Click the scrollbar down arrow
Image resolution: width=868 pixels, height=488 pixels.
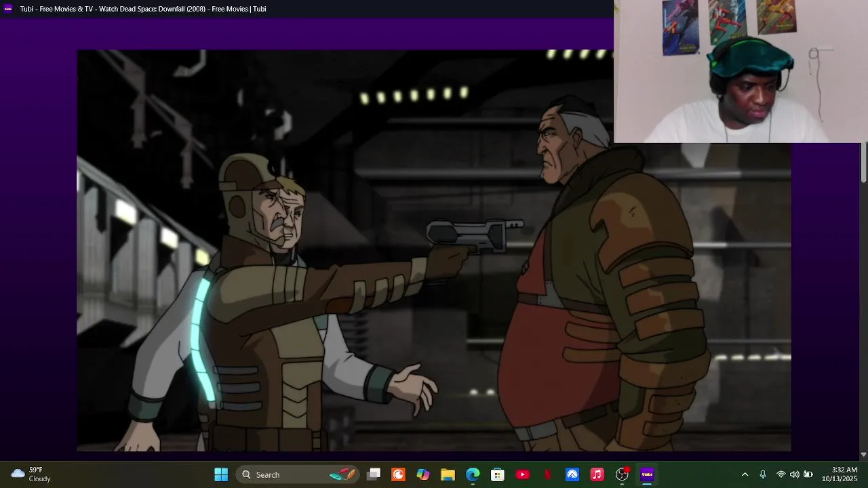click(x=864, y=455)
